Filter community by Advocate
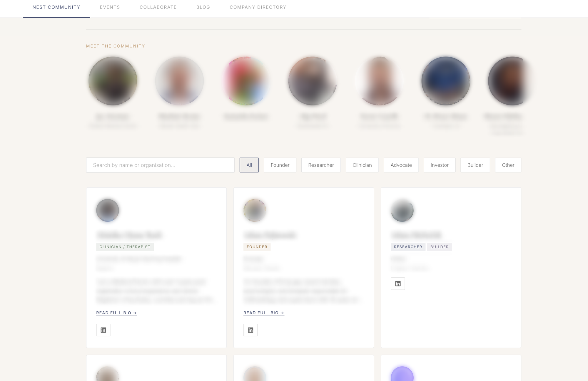Screen dimensions: 588x381 tap(401, 165)
